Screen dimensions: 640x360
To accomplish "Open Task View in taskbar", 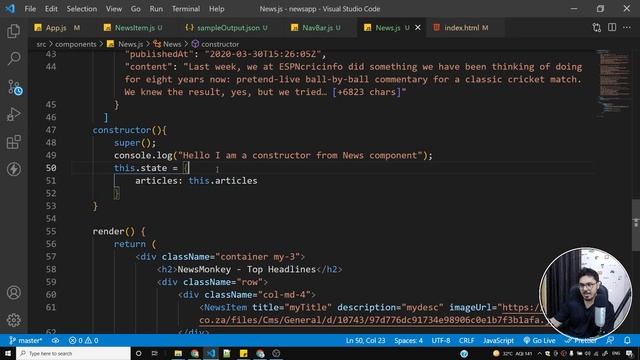I will tap(154, 353).
